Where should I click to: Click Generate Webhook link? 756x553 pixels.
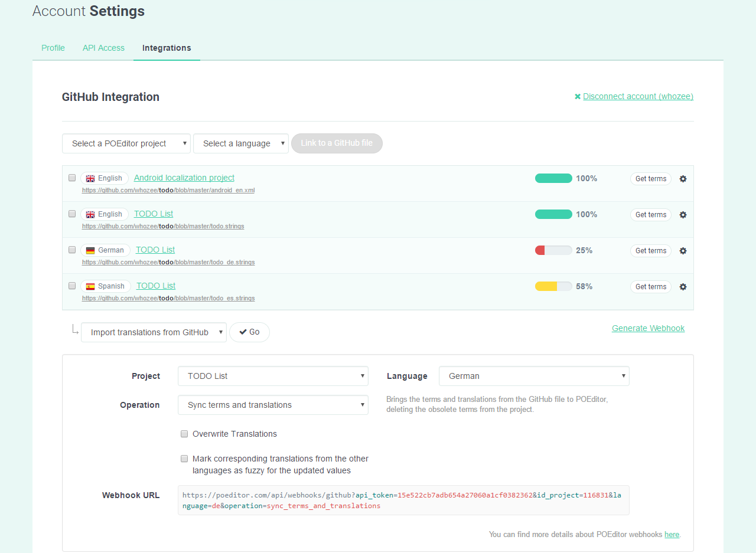click(648, 328)
